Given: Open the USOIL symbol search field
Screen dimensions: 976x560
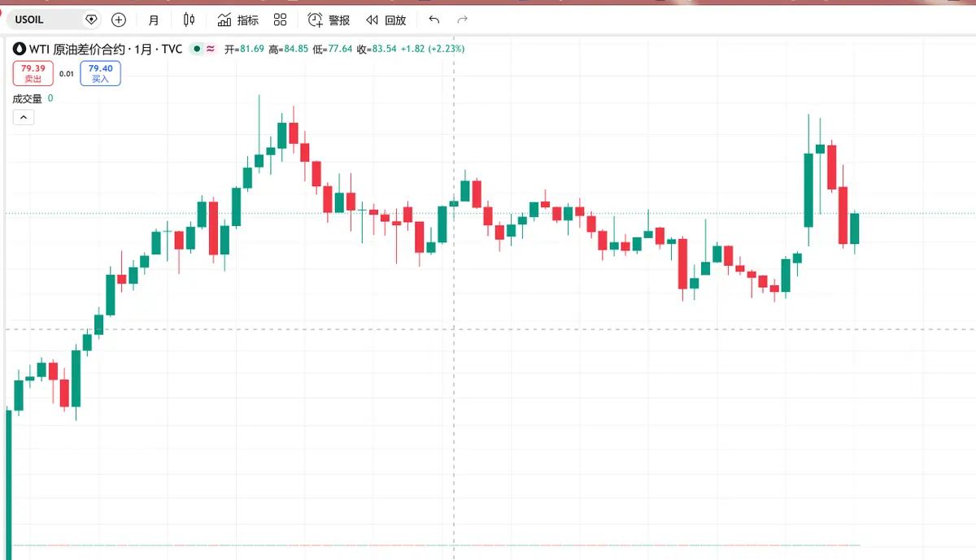Looking at the screenshot, I should [x=52, y=20].
